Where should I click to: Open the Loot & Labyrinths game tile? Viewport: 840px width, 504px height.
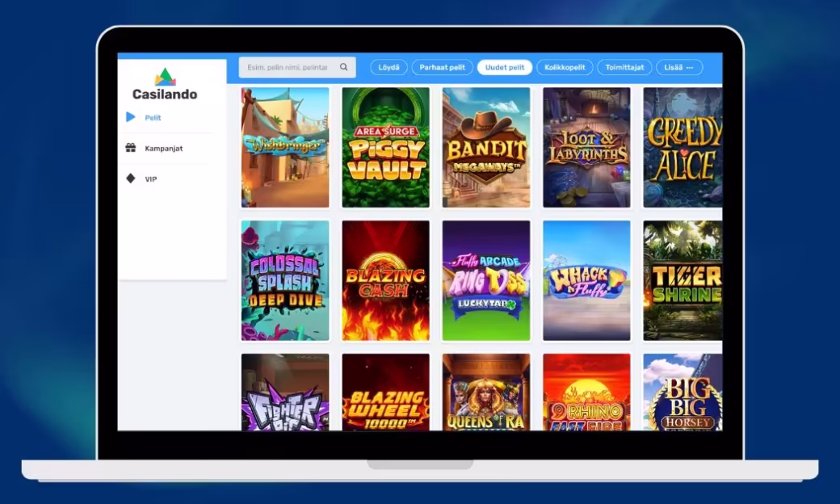586,147
